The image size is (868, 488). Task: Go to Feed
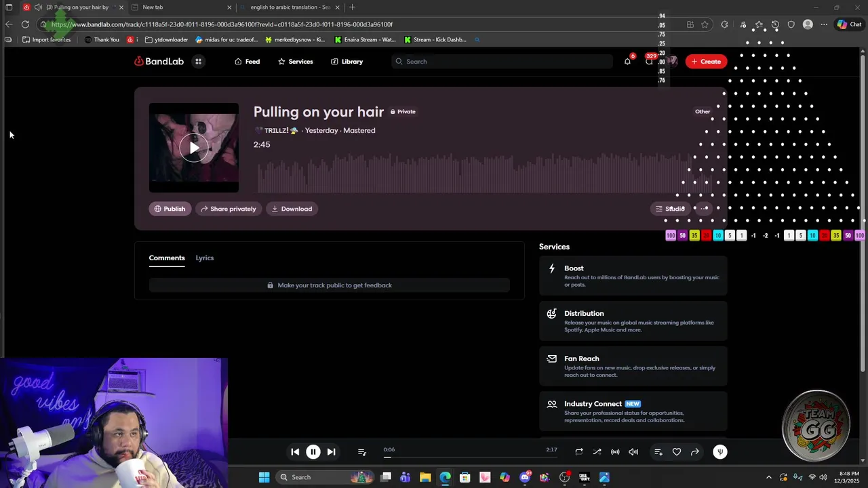coord(248,61)
